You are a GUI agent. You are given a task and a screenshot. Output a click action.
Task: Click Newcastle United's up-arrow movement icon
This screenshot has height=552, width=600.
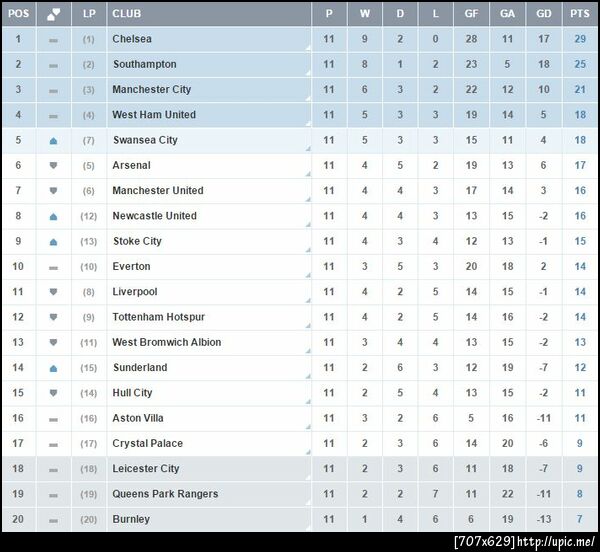tap(53, 217)
